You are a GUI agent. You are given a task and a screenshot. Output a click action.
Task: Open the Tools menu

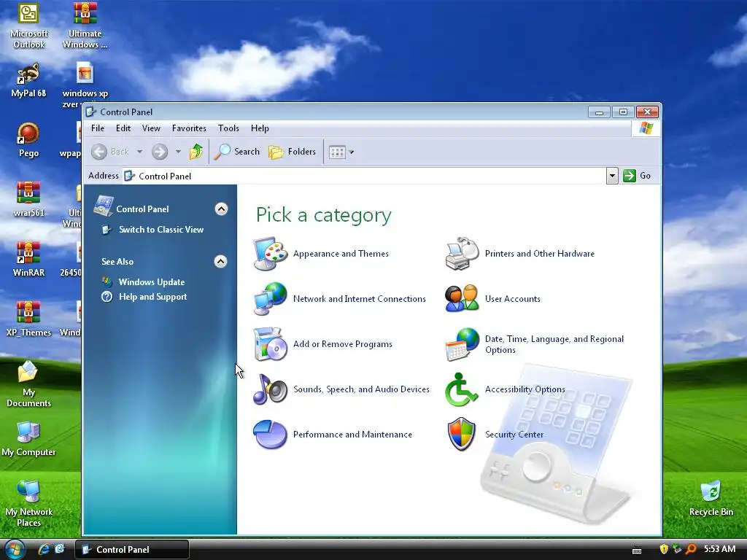coord(228,128)
